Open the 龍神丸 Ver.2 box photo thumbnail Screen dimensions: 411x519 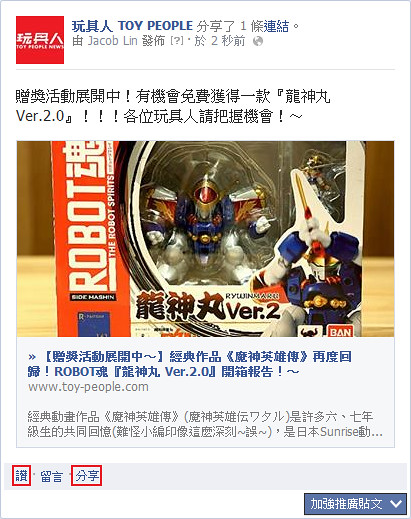pos(205,239)
